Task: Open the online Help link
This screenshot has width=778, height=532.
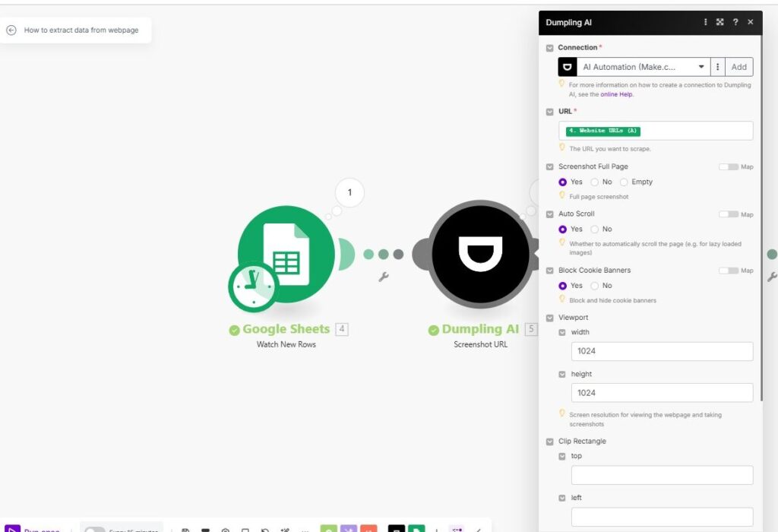Action: [x=616, y=94]
